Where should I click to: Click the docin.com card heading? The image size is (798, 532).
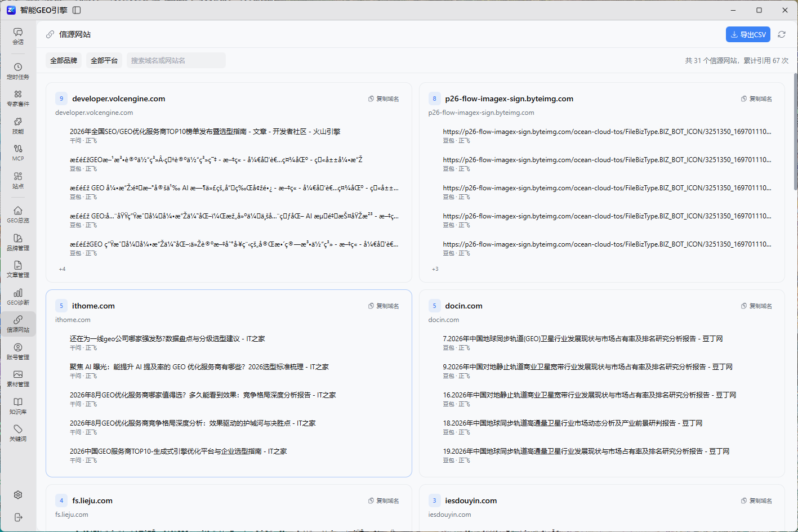pyautogui.click(x=463, y=306)
